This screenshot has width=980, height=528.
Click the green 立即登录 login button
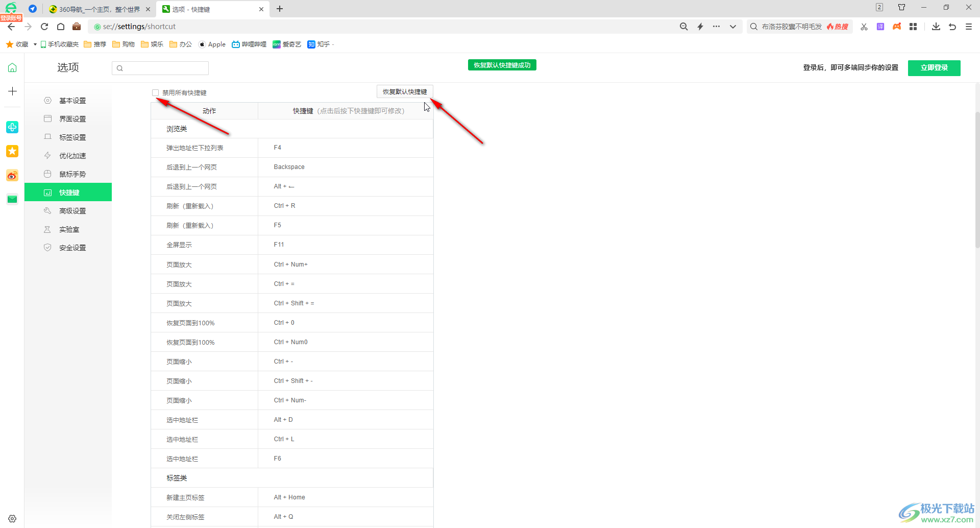934,68
